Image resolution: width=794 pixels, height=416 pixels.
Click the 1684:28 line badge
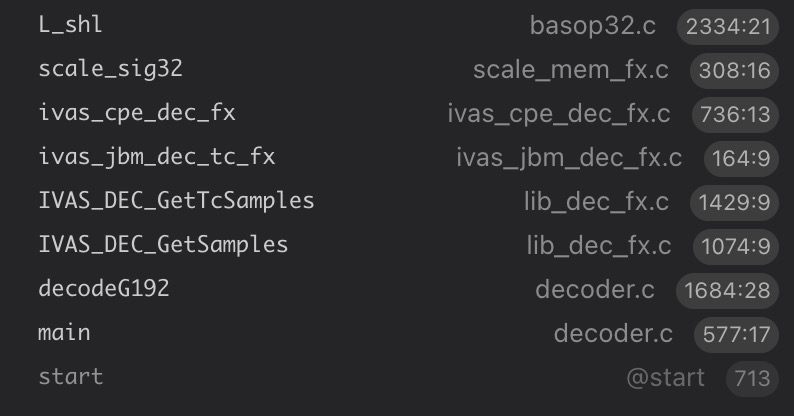click(727, 290)
